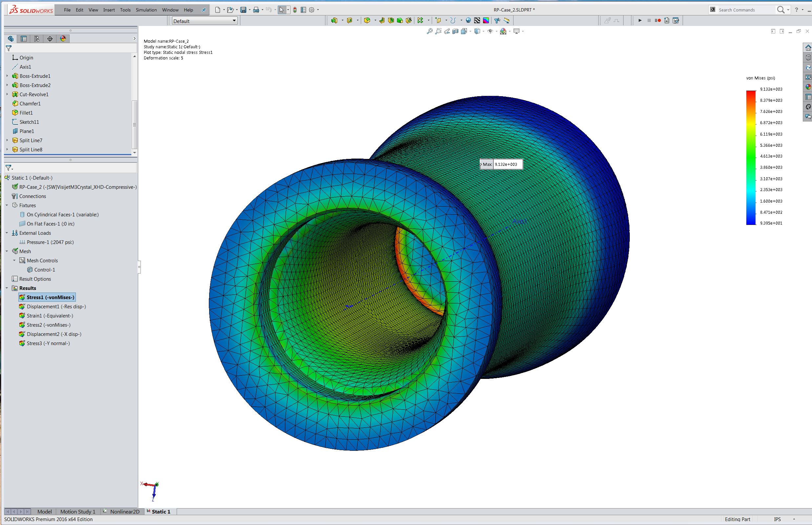Click the Rebuild traffic light icon

click(x=295, y=10)
